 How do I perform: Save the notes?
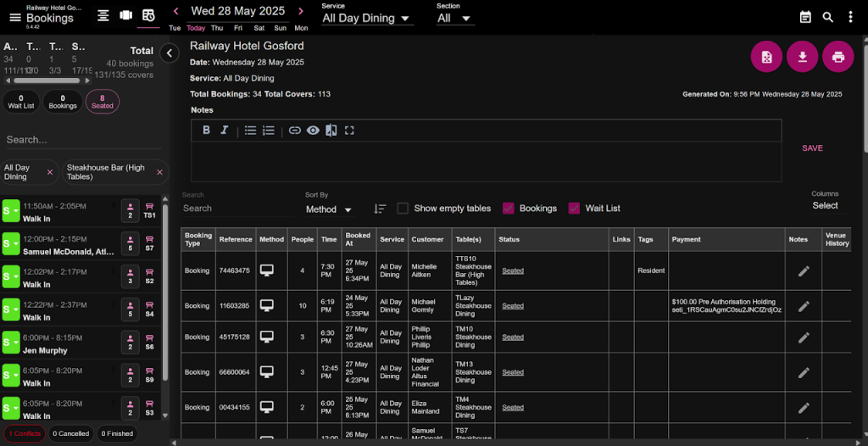coord(812,148)
